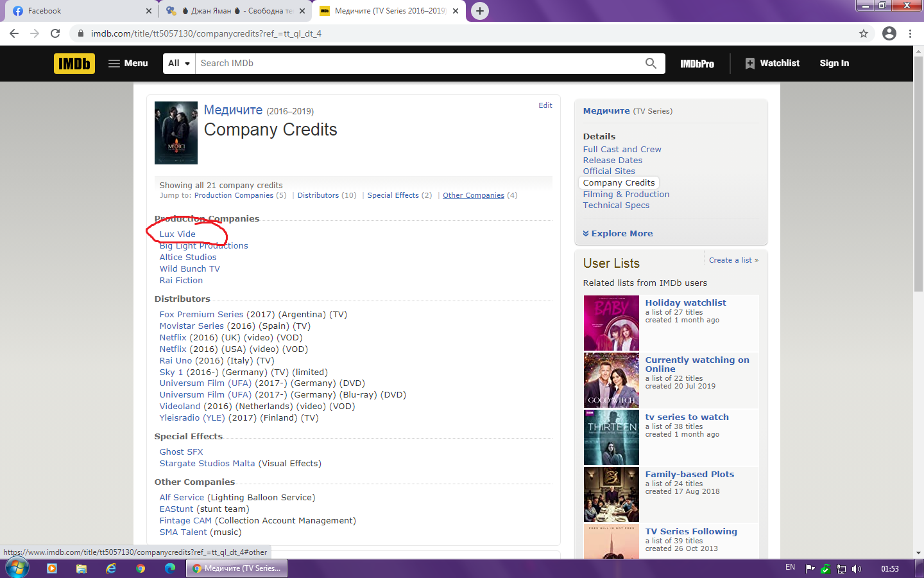Expand the Explore More section
The width and height of the screenshot is (924, 578).
click(618, 234)
